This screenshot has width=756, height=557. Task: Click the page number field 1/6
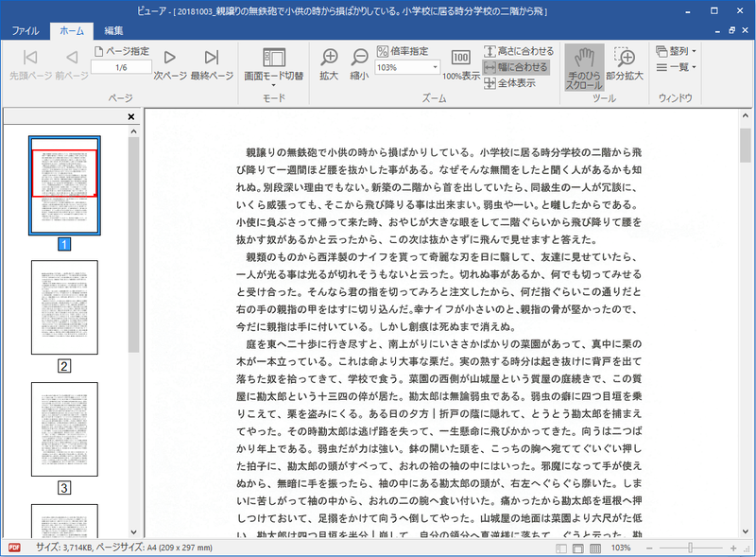point(121,67)
